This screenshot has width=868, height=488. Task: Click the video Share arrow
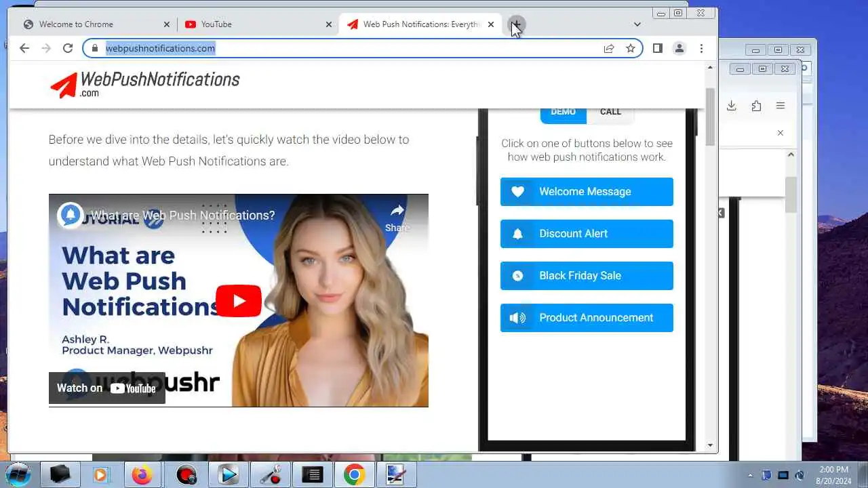397,218
